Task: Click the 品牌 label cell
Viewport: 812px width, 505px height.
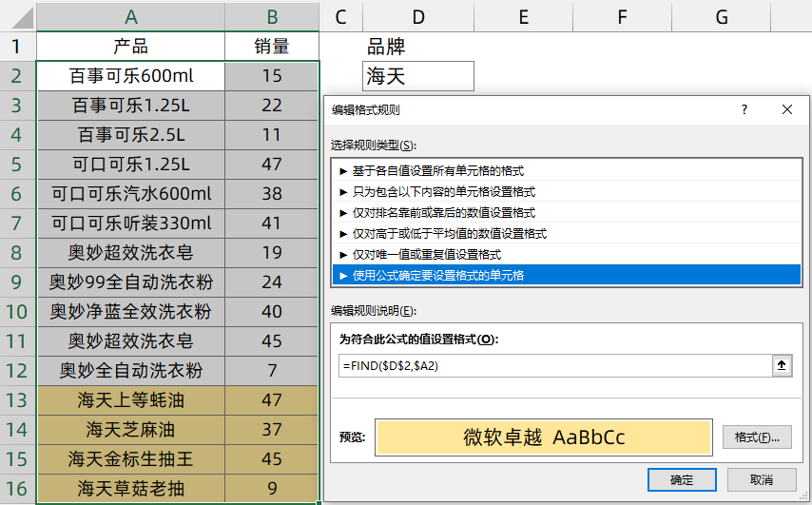Action: click(x=418, y=47)
